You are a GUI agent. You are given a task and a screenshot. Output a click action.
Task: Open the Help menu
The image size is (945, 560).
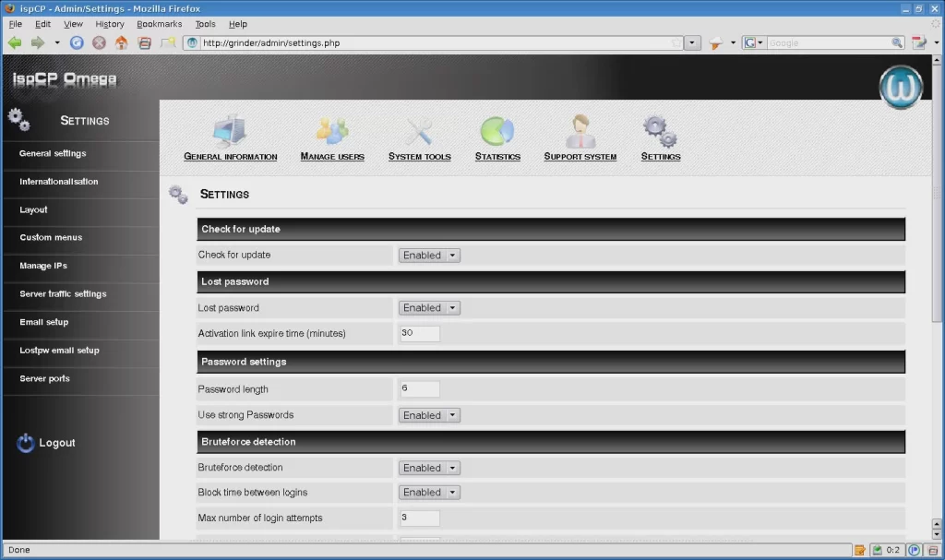click(238, 24)
